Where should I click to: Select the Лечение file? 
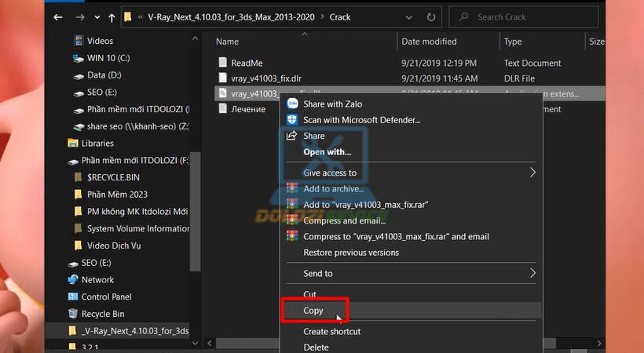248,109
